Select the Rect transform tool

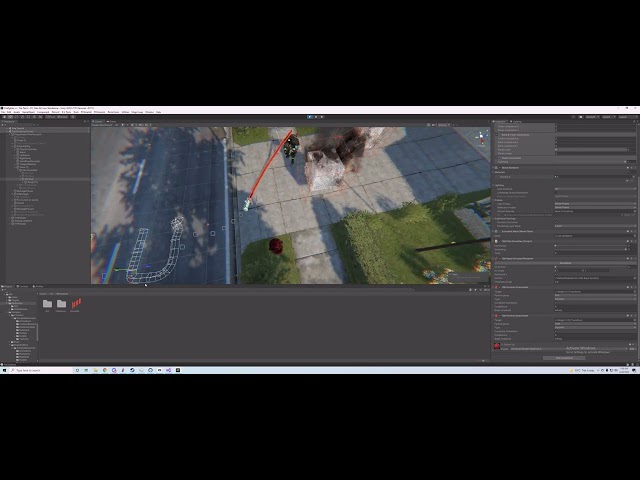point(28,117)
